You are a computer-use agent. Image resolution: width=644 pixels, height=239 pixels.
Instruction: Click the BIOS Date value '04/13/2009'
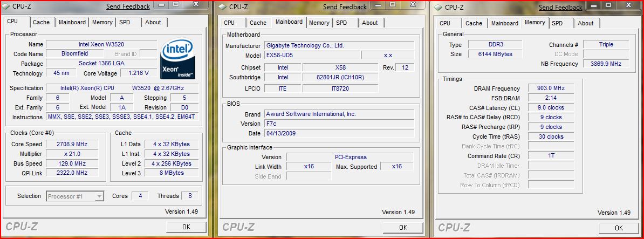[339, 133]
